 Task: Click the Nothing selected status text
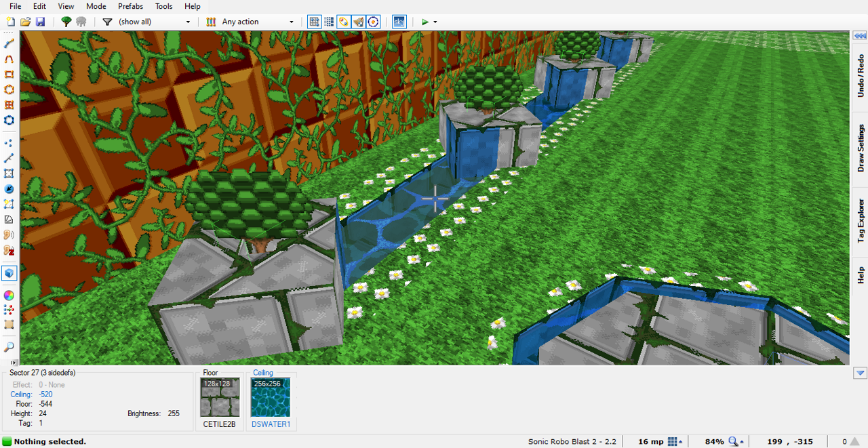[x=50, y=442]
